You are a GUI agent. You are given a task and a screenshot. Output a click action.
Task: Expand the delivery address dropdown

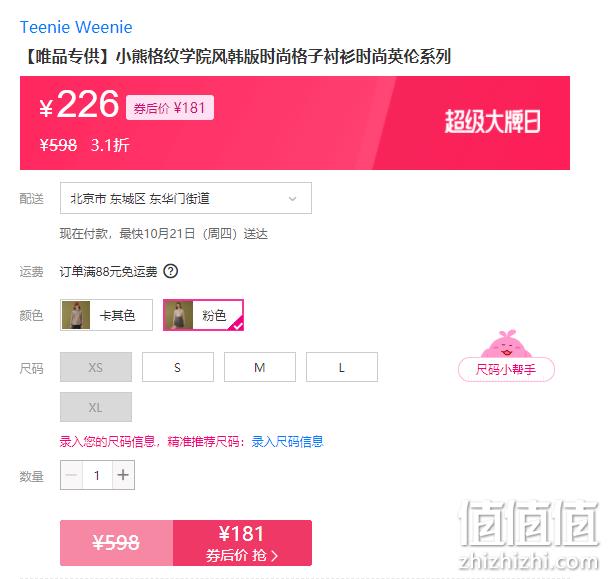coord(186,198)
